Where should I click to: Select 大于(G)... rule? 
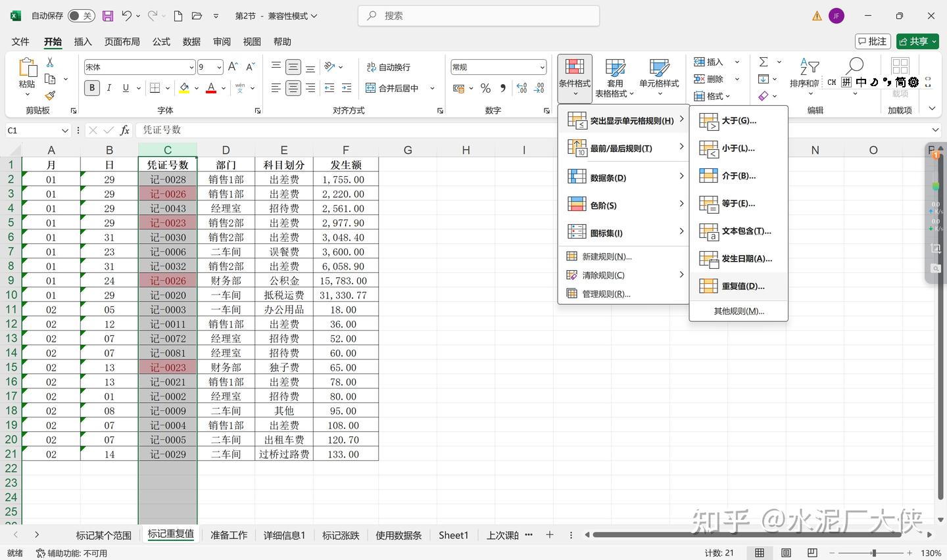[739, 121]
